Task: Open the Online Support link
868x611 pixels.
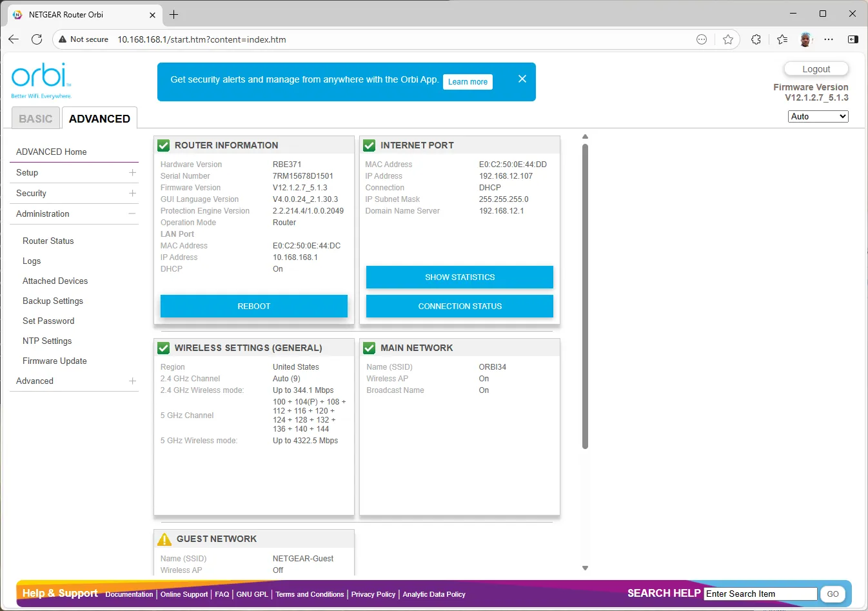Action: pyautogui.click(x=184, y=594)
